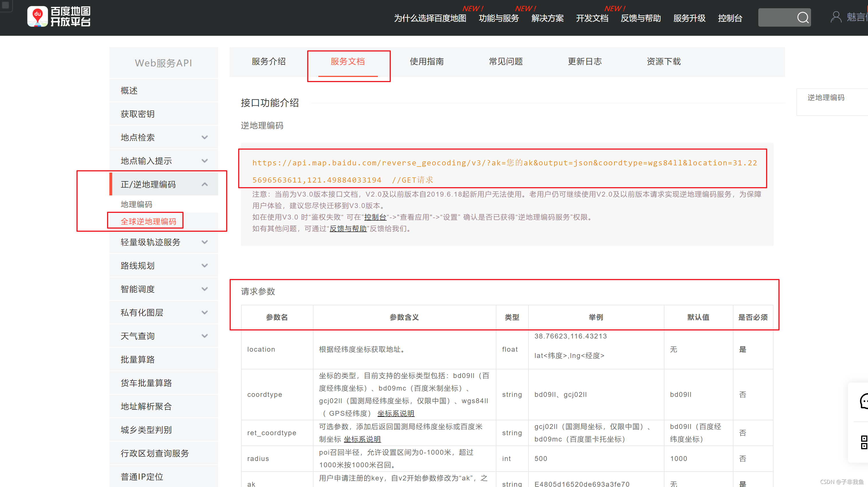Expand the 天气查询 section chevron
This screenshot has height=487, width=868.
pos(204,336)
